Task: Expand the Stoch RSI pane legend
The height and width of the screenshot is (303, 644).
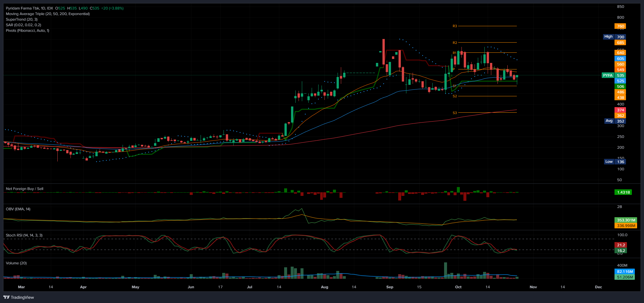Action: pyautogui.click(x=24, y=235)
